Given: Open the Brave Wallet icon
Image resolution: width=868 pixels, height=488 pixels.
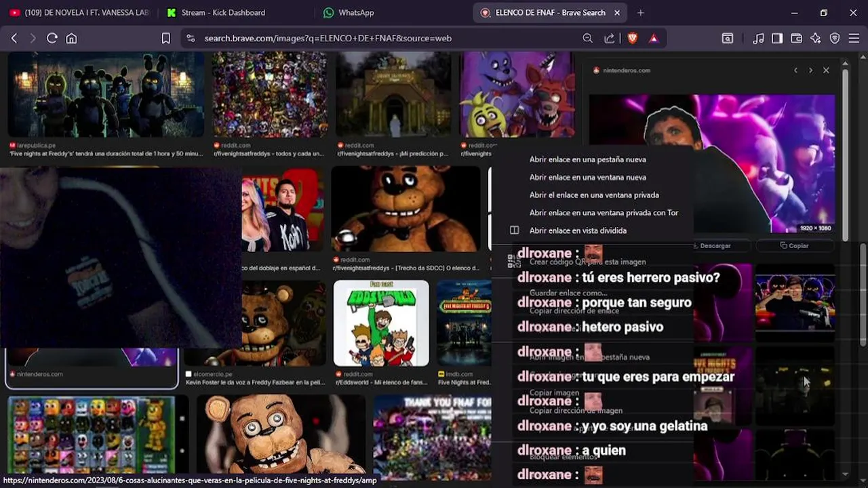Looking at the screenshot, I should coord(797,39).
